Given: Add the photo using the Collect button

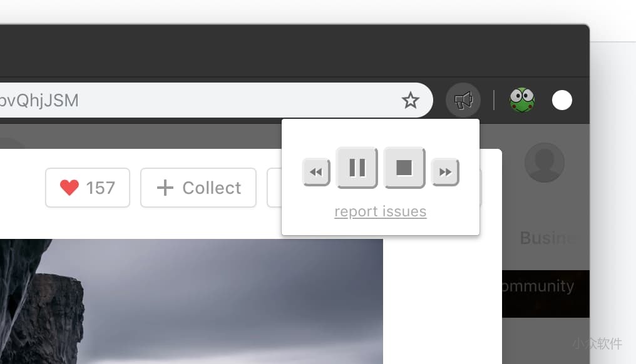Looking at the screenshot, I should pos(198,188).
